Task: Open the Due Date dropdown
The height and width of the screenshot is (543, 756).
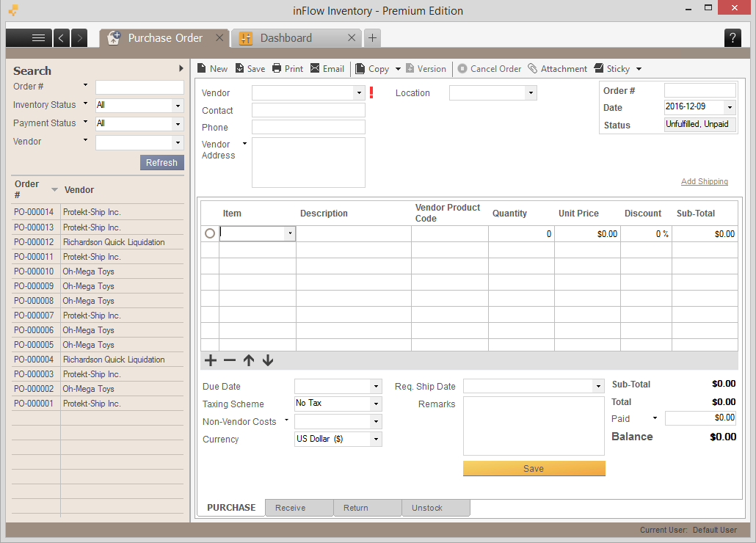Action: point(376,387)
